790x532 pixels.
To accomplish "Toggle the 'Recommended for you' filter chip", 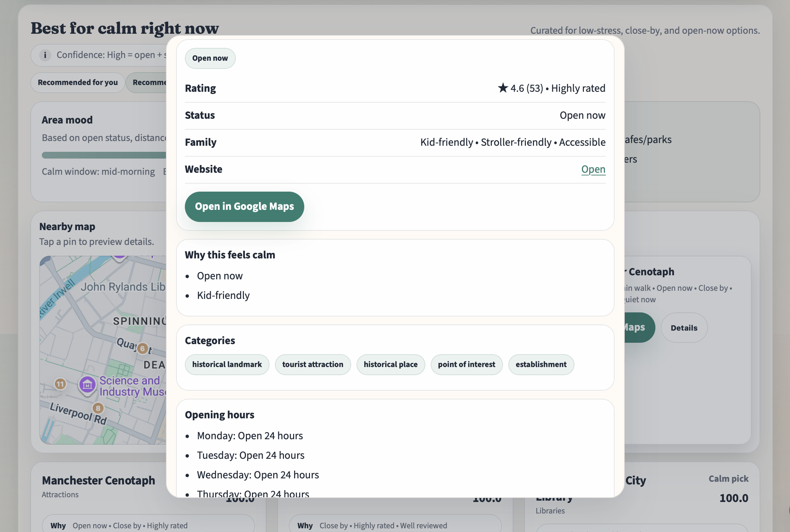I will coord(78,82).
